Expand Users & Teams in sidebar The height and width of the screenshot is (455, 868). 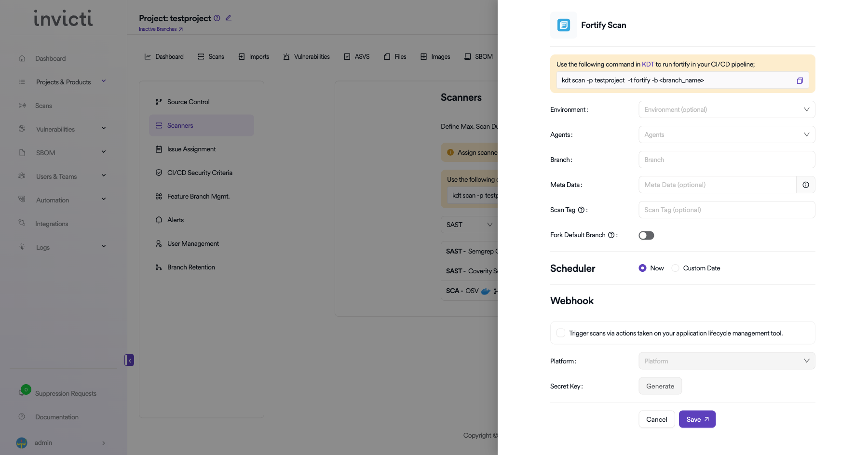pos(104,175)
